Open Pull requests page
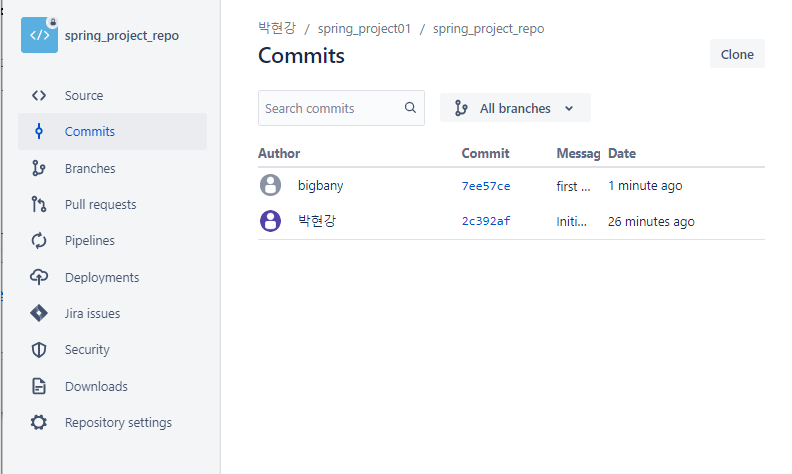This screenshot has height=474, width=792. (x=112, y=205)
